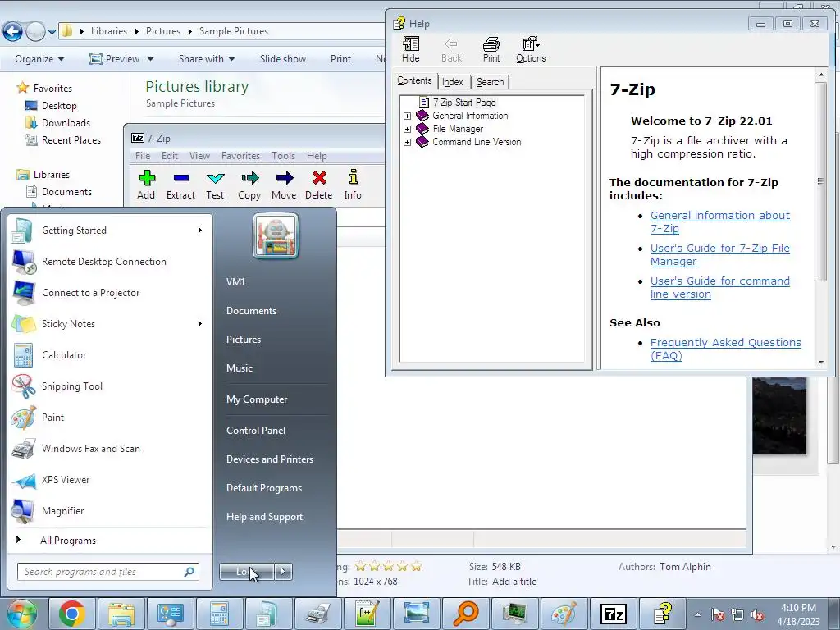The height and width of the screenshot is (630, 840).
Task: Click the Hide icon in Help window
Action: pyautogui.click(x=411, y=50)
